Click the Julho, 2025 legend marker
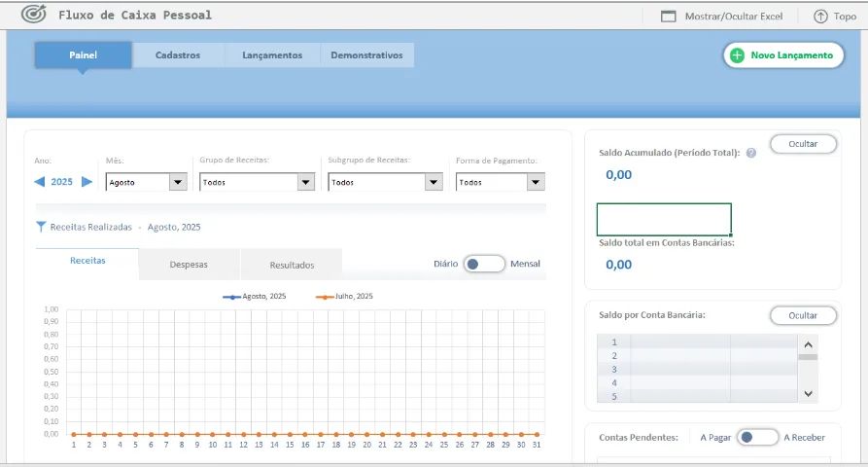This screenshot has height=467, width=868. pyautogui.click(x=325, y=297)
